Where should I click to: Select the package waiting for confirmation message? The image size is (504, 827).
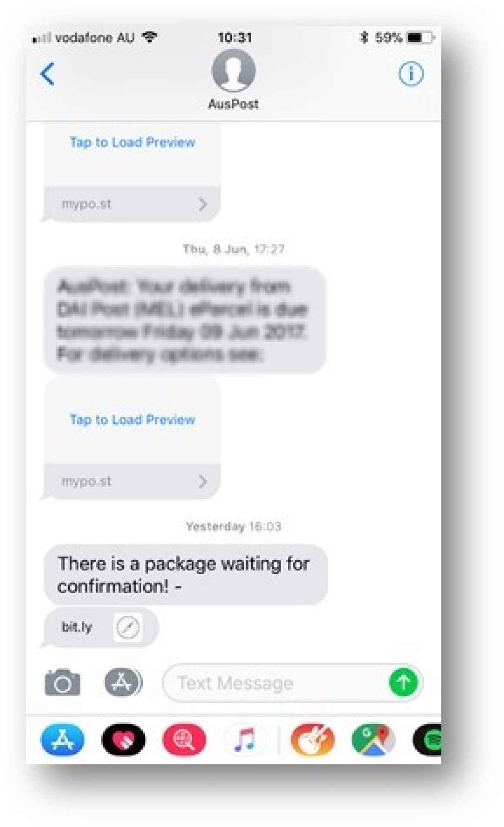pyautogui.click(x=186, y=575)
